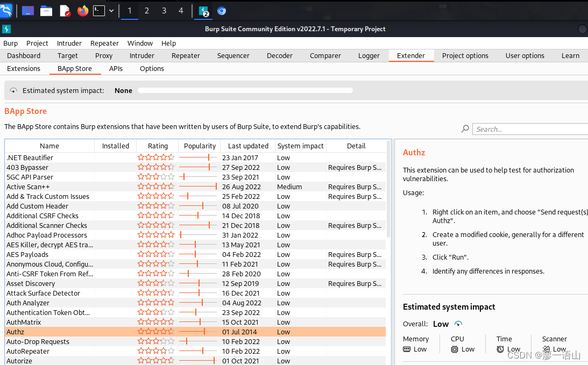Select the AuthMatrix extension row
The width and height of the screenshot is (588, 365).
coord(195,323)
